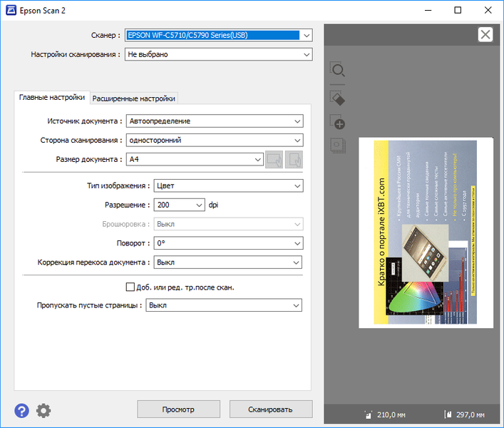Expand Сторона сканирования dropdown
The height and width of the screenshot is (428, 504).
click(x=215, y=141)
